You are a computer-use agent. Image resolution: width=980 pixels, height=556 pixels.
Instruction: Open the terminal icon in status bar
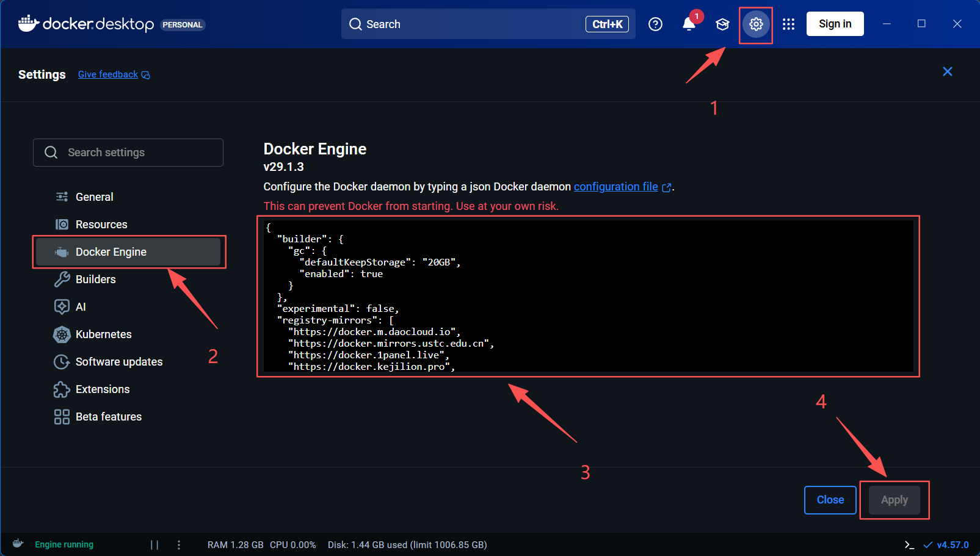(909, 544)
